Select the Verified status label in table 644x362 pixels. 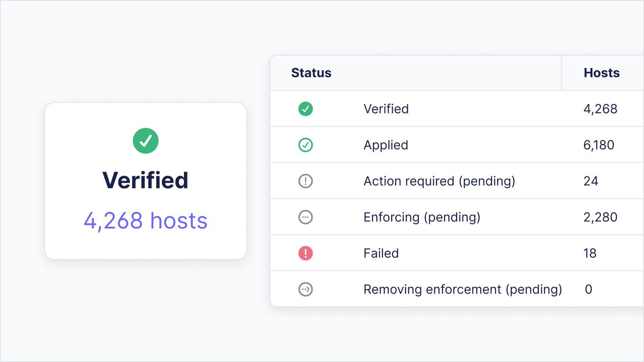[386, 109]
